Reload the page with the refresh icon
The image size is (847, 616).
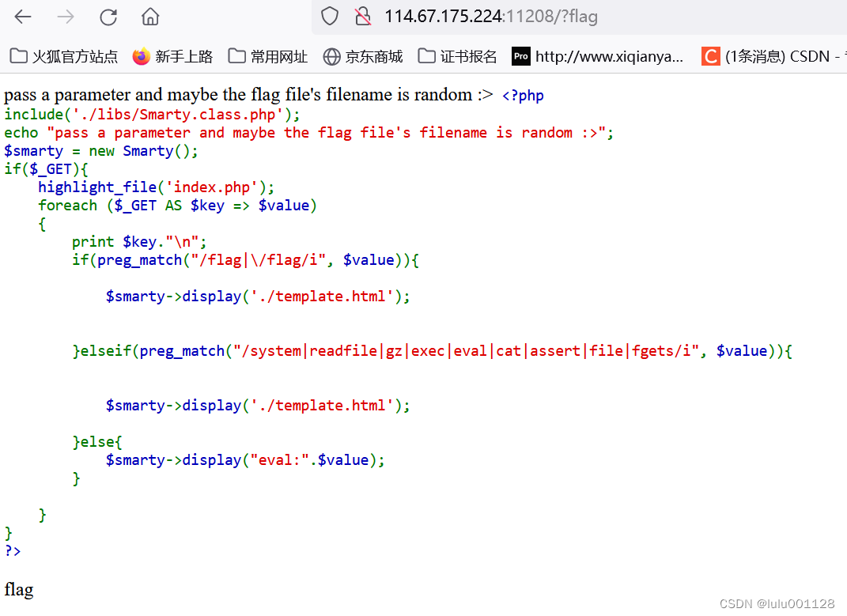[x=108, y=16]
